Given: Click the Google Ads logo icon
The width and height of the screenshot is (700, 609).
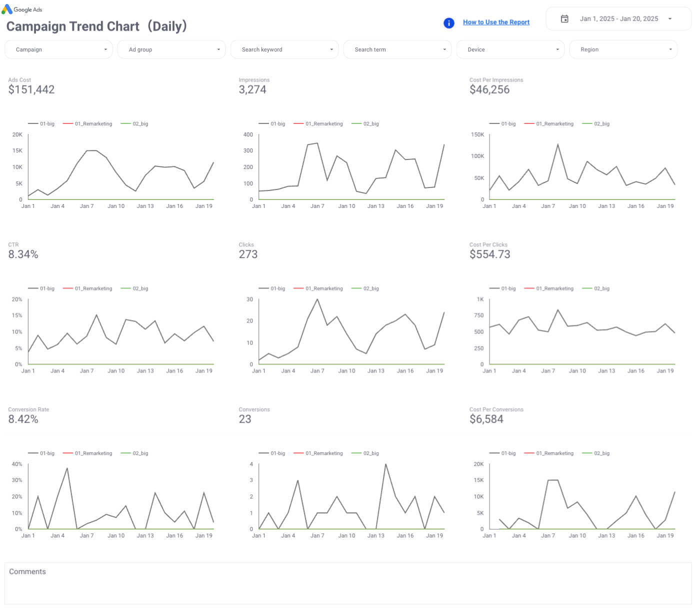Looking at the screenshot, I should pyautogui.click(x=7, y=9).
